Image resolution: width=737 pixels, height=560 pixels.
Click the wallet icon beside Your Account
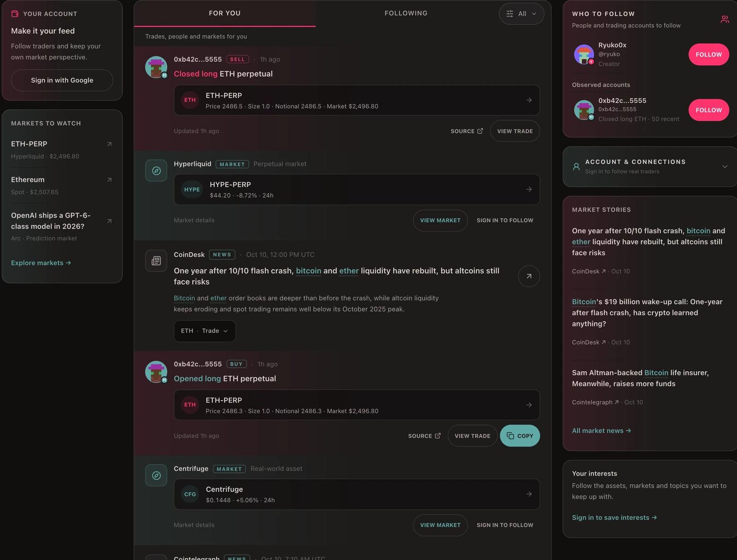[15, 14]
